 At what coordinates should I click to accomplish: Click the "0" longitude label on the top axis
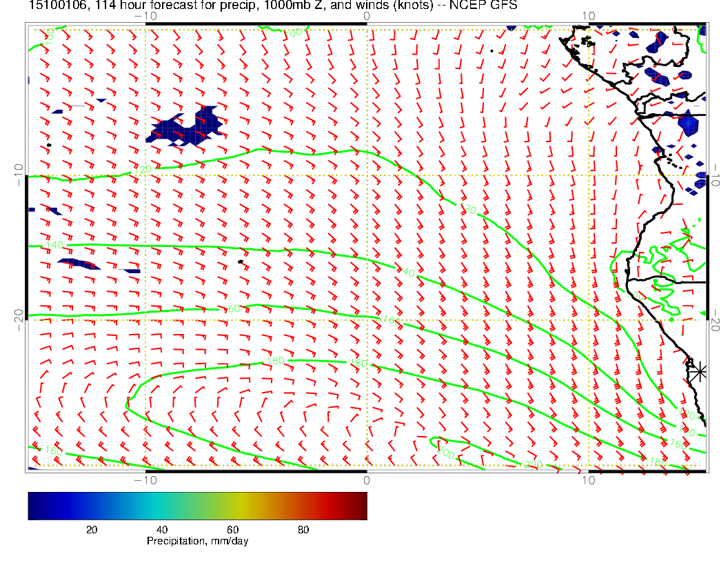click(x=366, y=17)
